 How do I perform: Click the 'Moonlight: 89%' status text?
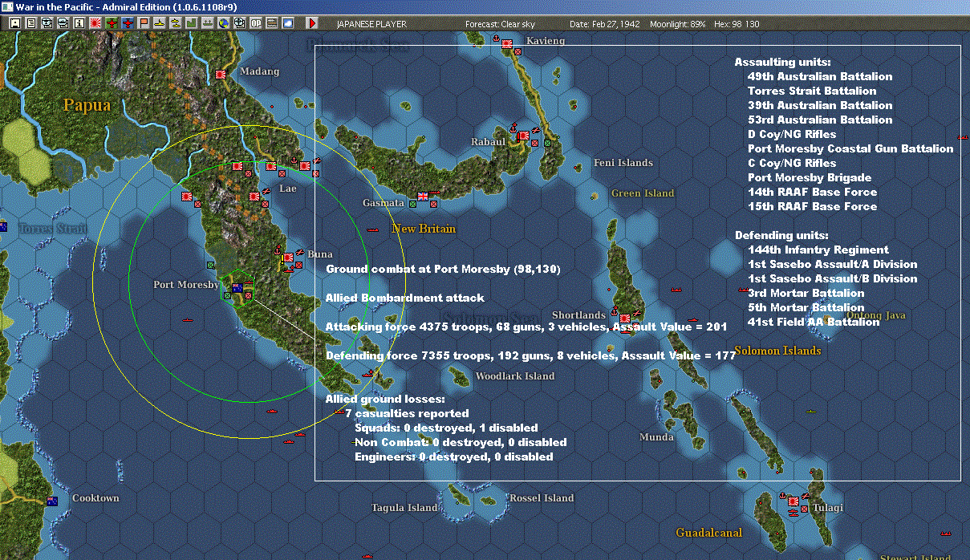(x=678, y=24)
